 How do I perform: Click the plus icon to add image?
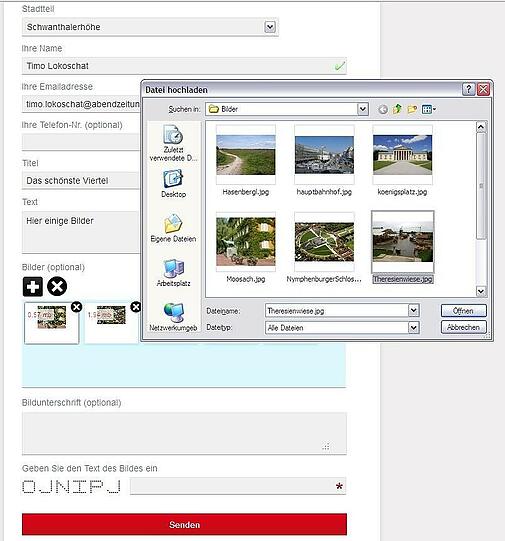pos(33,287)
